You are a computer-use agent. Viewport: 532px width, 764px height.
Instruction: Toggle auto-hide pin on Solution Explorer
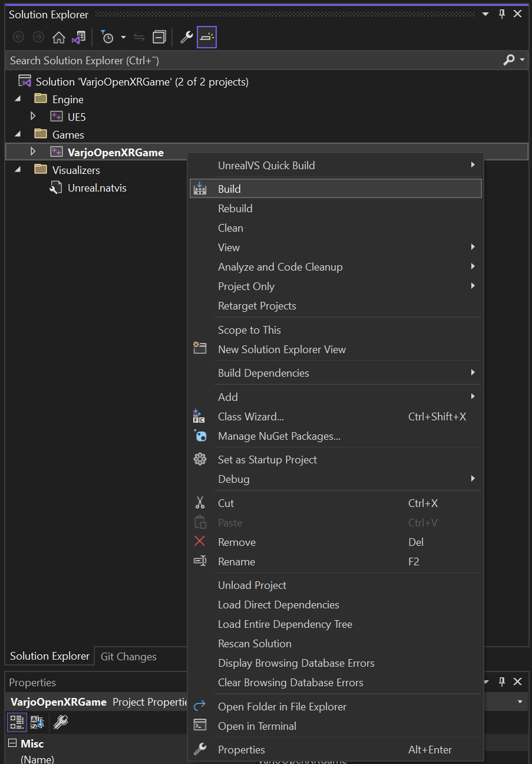502,14
